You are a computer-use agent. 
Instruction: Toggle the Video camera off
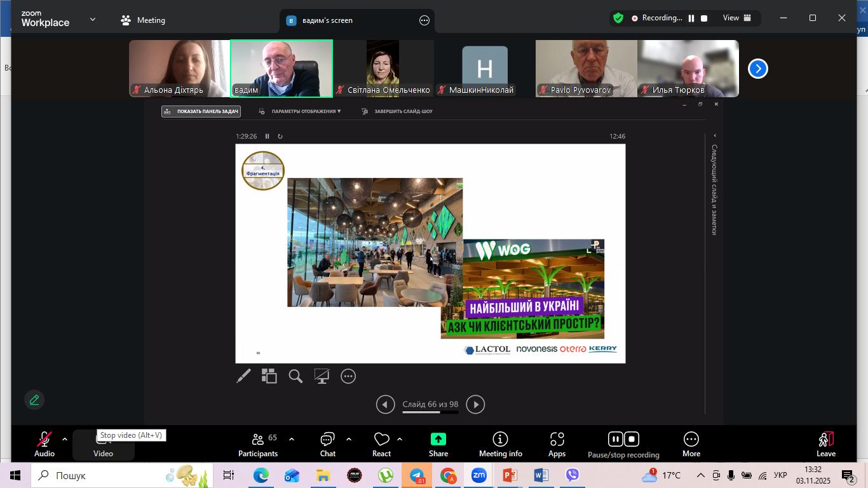click(103, 445)
